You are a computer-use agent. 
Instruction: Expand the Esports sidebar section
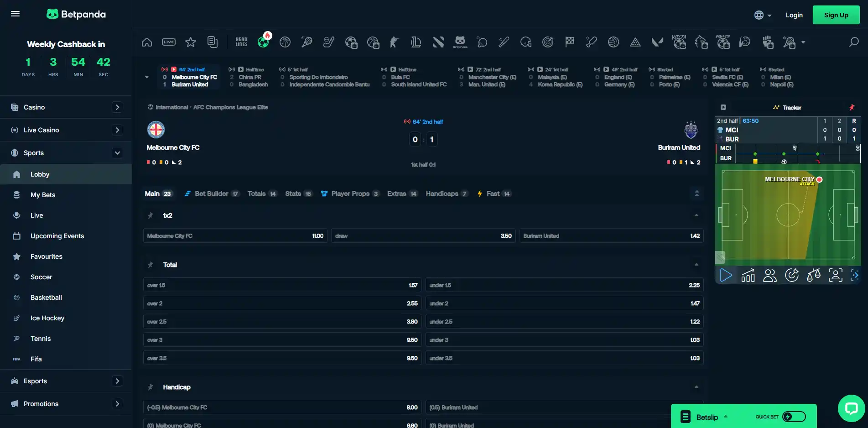point(117,381)
